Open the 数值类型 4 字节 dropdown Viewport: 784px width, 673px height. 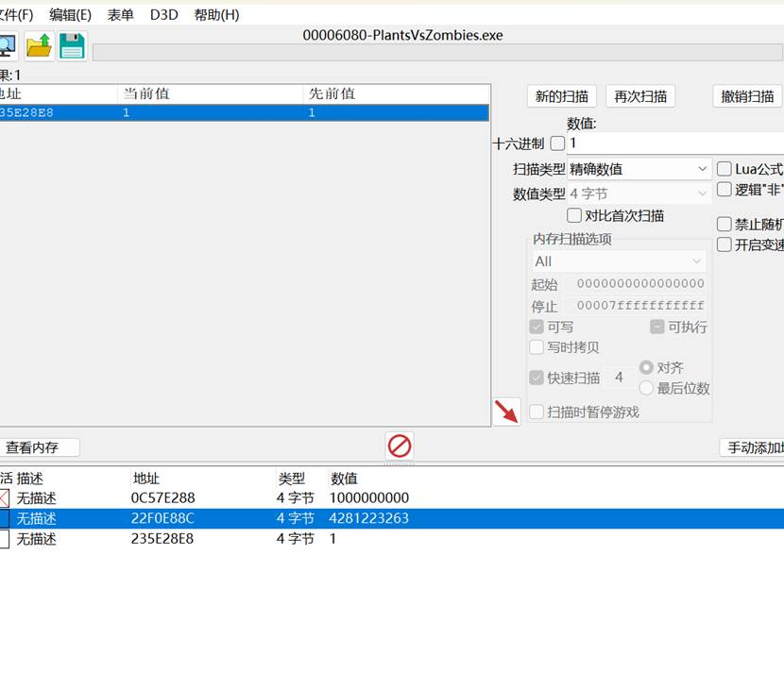pyautogui.click(x=639, y=193)
